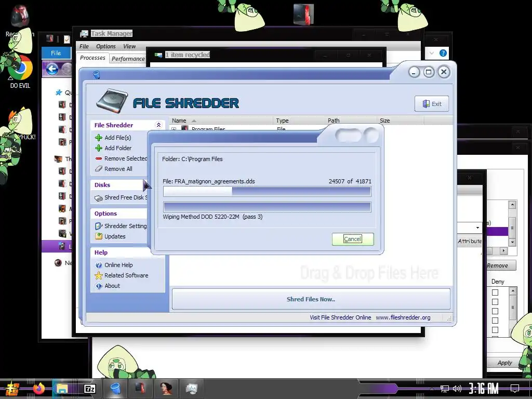Screen dimensions: 532x399
Task: Tick the third Deny checkbox in permissions
Action: click(495, 311)
